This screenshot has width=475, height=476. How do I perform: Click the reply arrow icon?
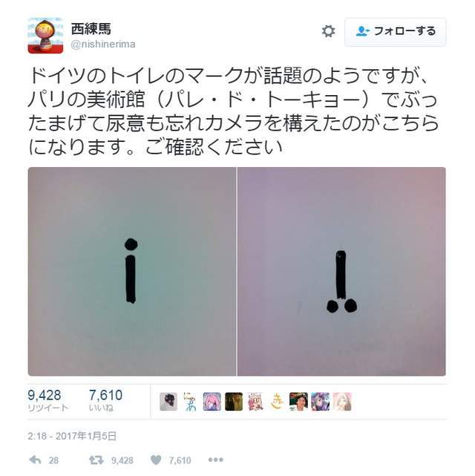[x=35, y=460]
